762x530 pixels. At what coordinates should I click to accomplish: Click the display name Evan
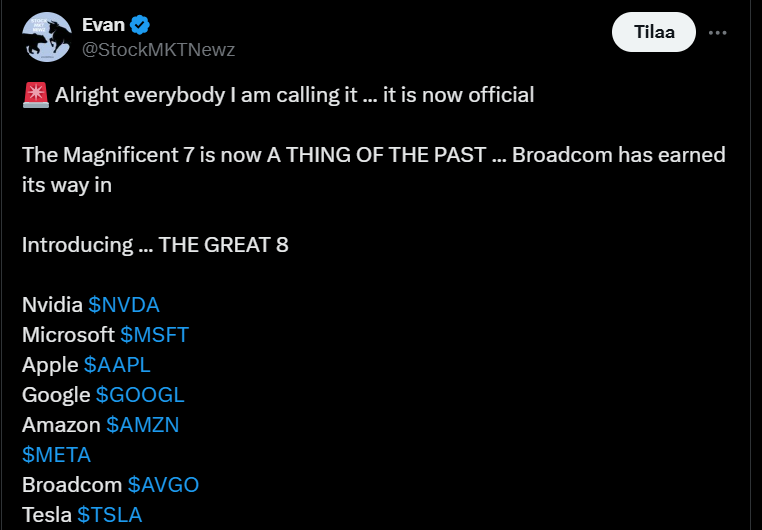pyautogui.click(x=102, y=25)
